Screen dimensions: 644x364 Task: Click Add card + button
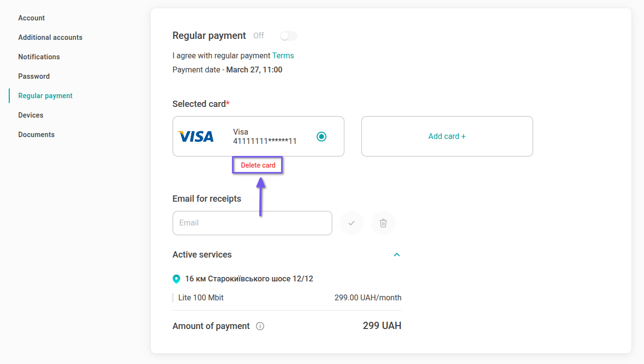coord(447,137)
